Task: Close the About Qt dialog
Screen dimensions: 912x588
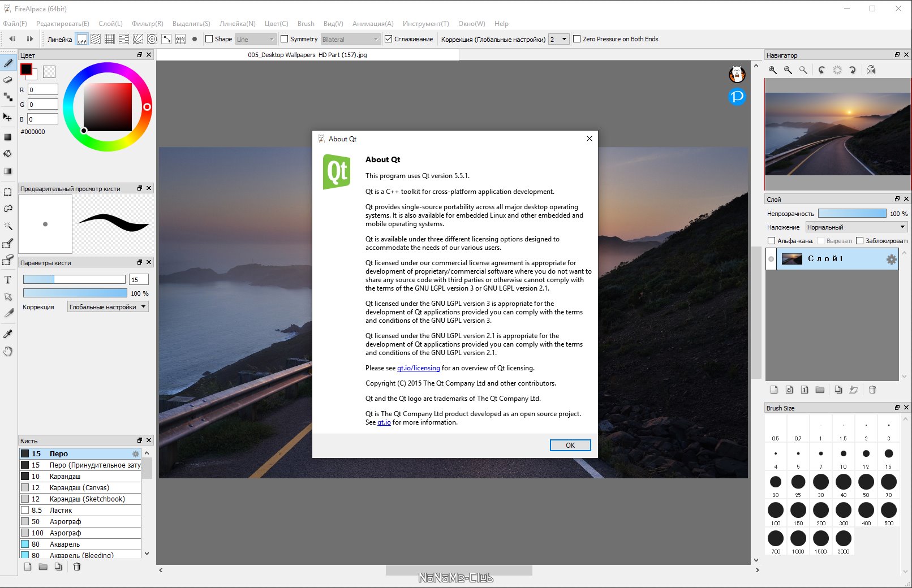Action: coord(589,139)
